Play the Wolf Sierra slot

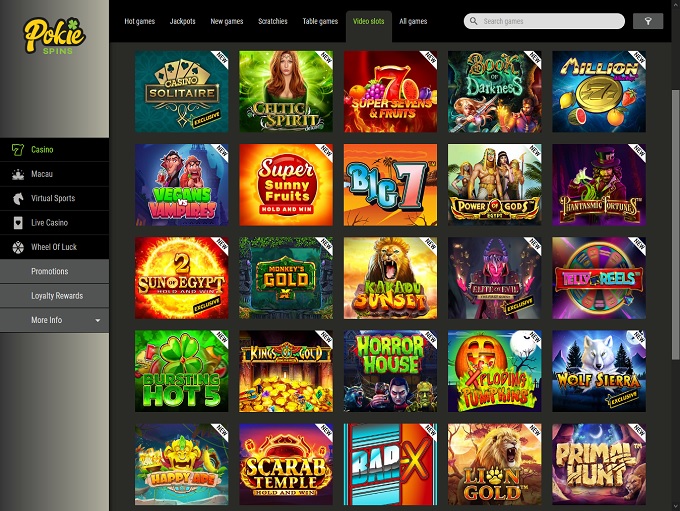598,371
